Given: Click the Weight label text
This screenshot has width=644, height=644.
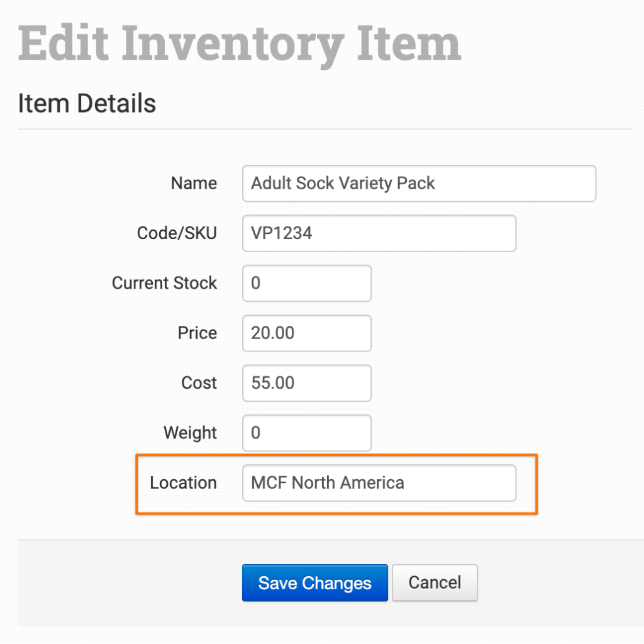Looking at the screenshot, I should (x=190, y=433).
